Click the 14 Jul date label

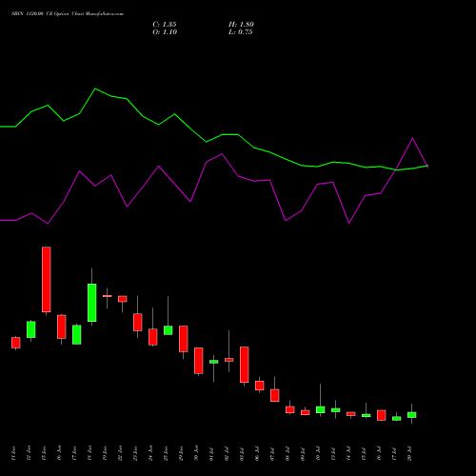coord(348,453)
